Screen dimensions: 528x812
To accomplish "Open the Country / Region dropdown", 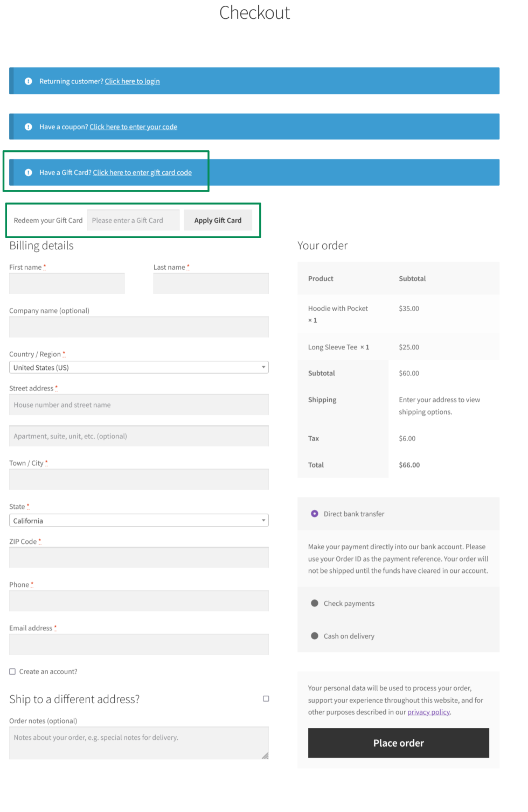I will 138,367.
